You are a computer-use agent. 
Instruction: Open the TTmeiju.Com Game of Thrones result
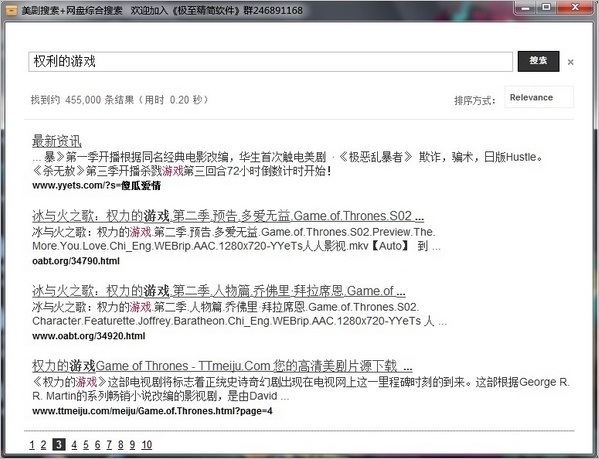tap(222, 366)
